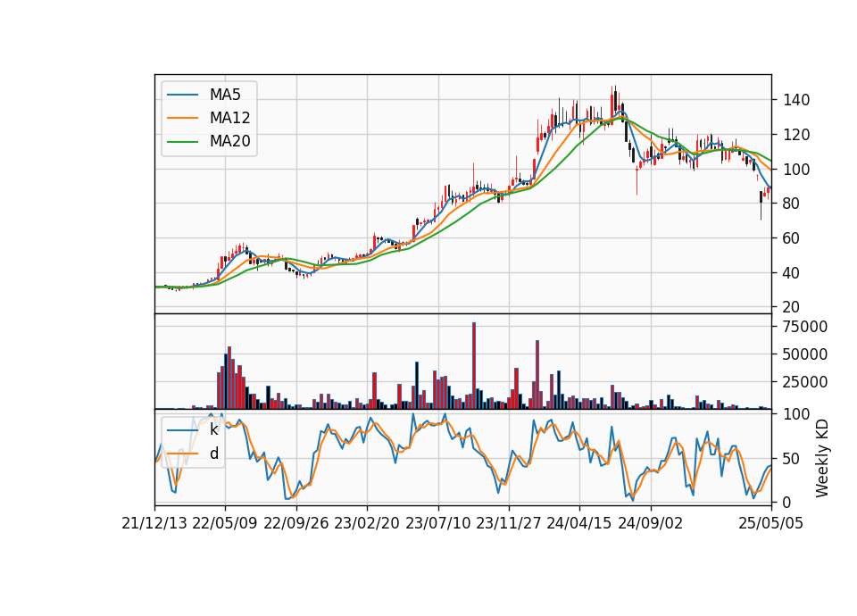The width and height of the screenshot is (857, 616).
Task: Click the k legend label in KD panel
Action: pyautogui.click(x=213, y=429)
